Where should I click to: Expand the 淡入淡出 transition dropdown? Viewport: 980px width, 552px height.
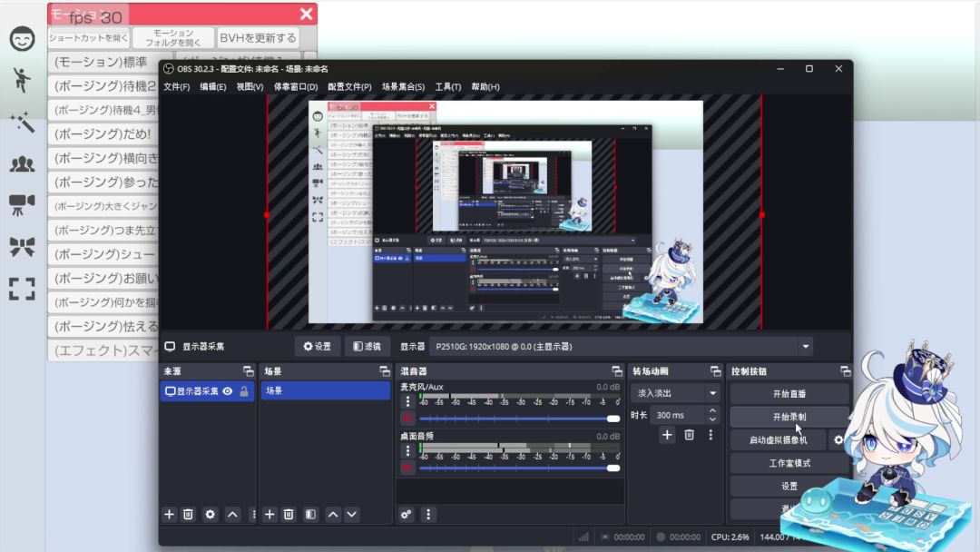click(x=713, y=393)
